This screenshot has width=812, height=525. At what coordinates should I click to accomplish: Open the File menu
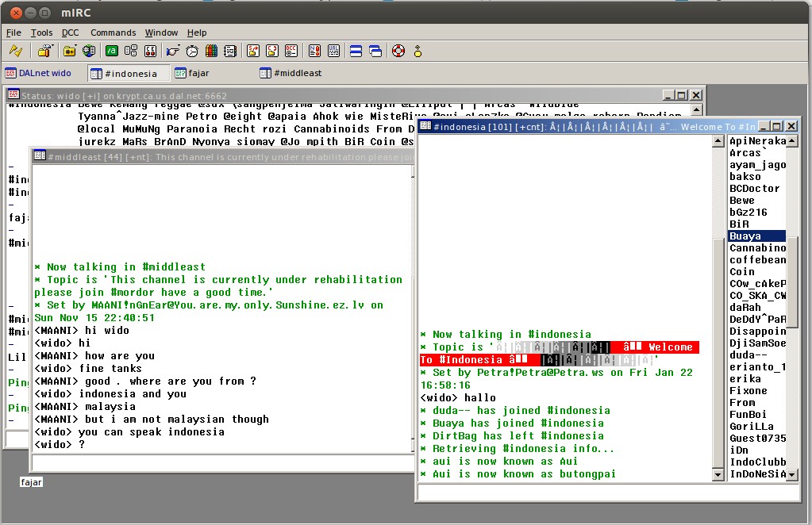pos(13,33)
